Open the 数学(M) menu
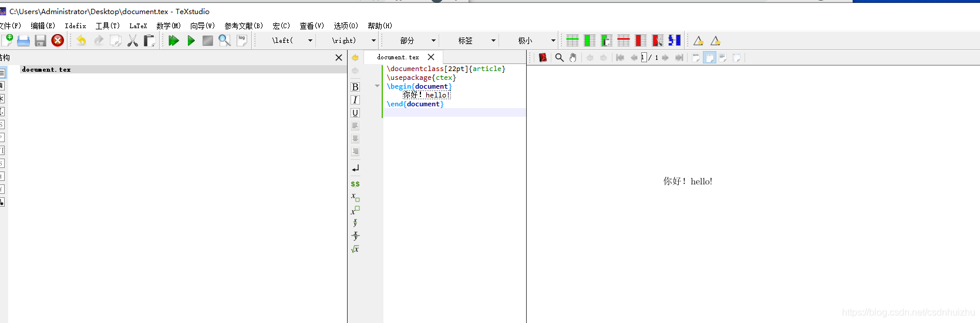980x323 pixels. pos(169,26)
